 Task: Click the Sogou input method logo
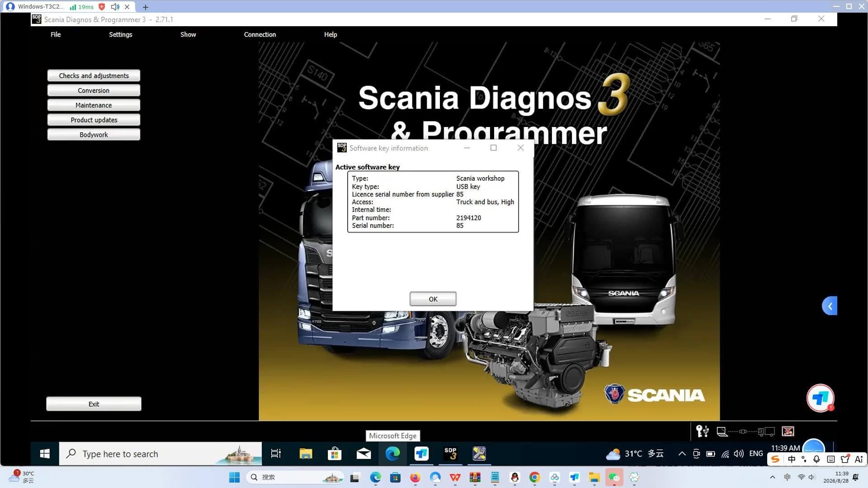[x=775, y=459]
